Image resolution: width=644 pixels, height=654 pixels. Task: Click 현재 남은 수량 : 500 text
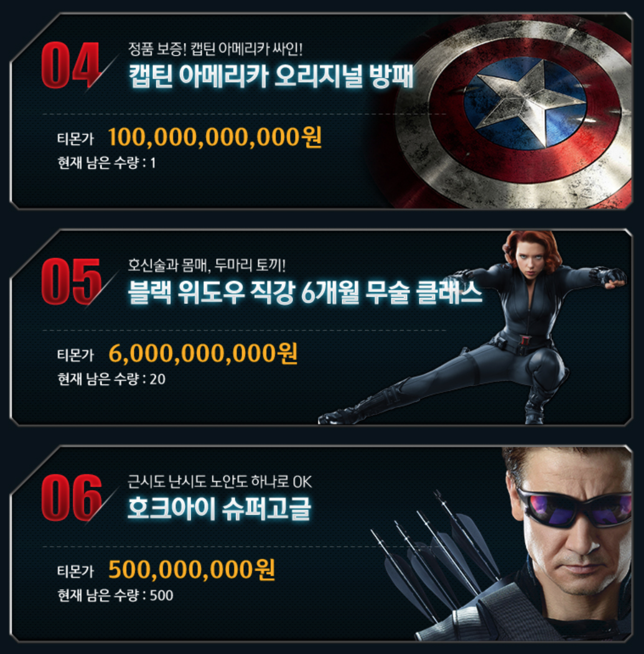[115, 595]
